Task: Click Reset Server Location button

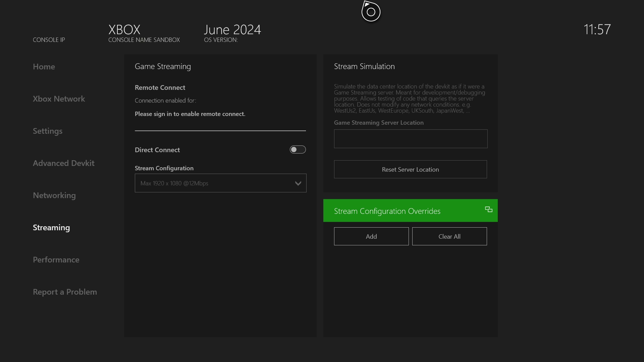Action: [411, 169]
